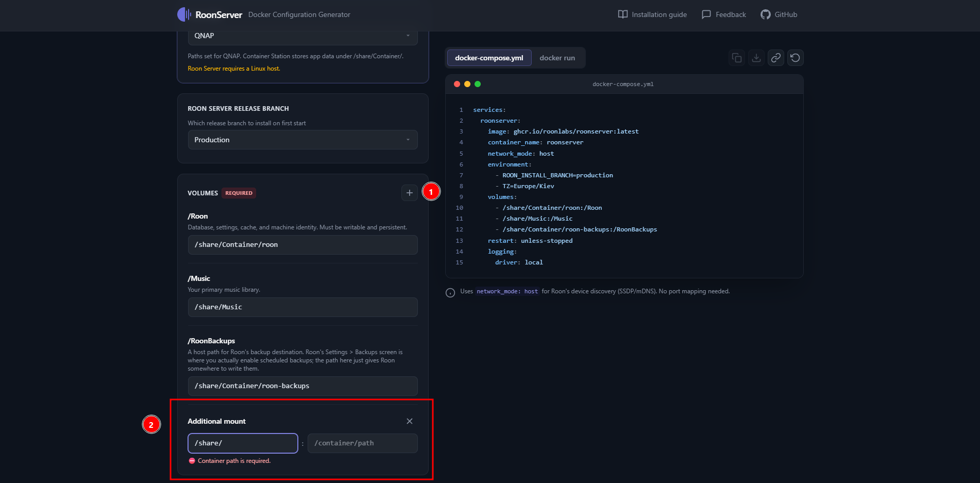Reset configuration to defaults

(796, 58)
